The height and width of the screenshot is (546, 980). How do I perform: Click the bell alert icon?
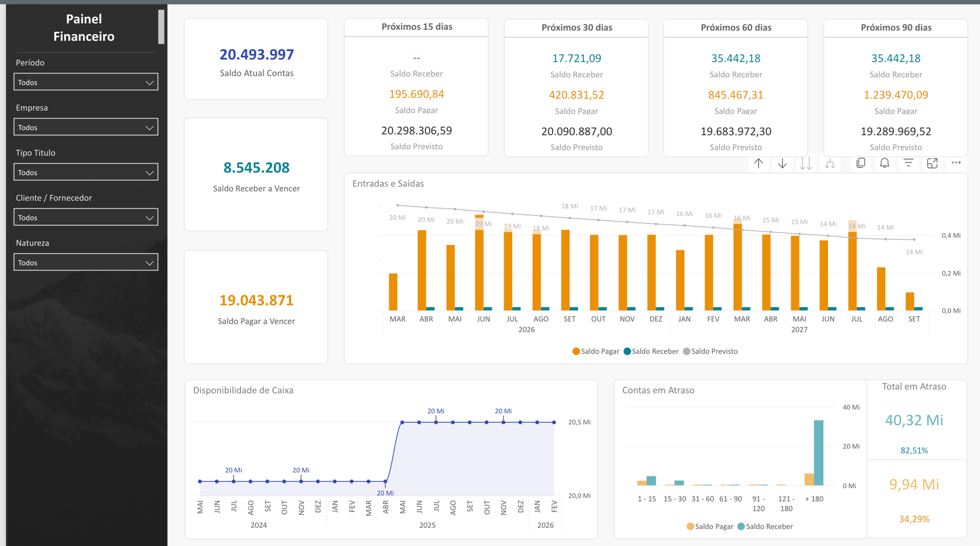coord(884,163)
